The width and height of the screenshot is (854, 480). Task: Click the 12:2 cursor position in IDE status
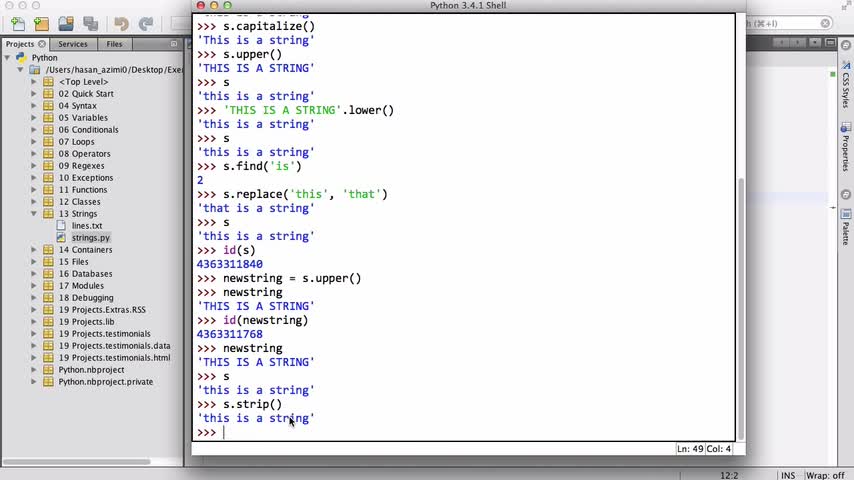(729, 475)
